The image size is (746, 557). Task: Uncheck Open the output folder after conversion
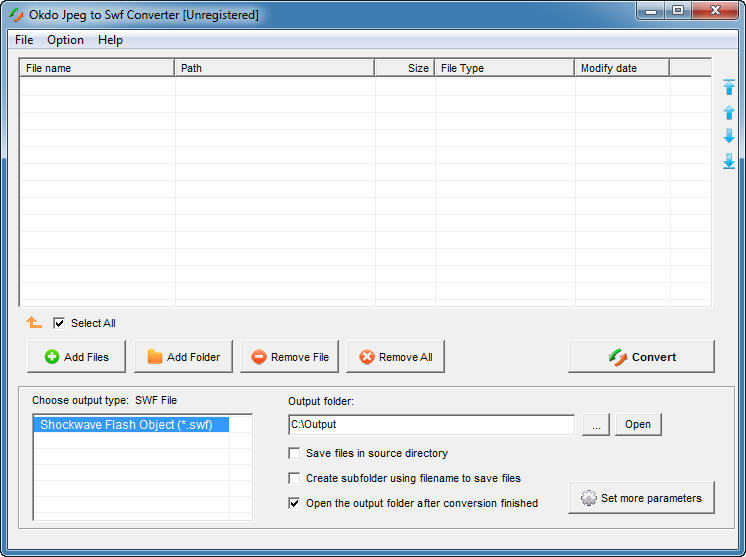[294, 503]
